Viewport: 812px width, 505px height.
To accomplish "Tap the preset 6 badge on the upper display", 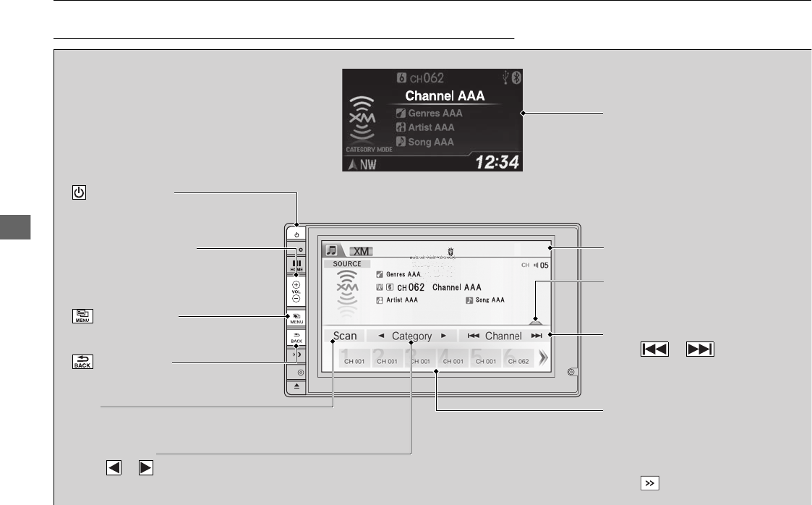I will pyautogui.click(x=401, y=77).
